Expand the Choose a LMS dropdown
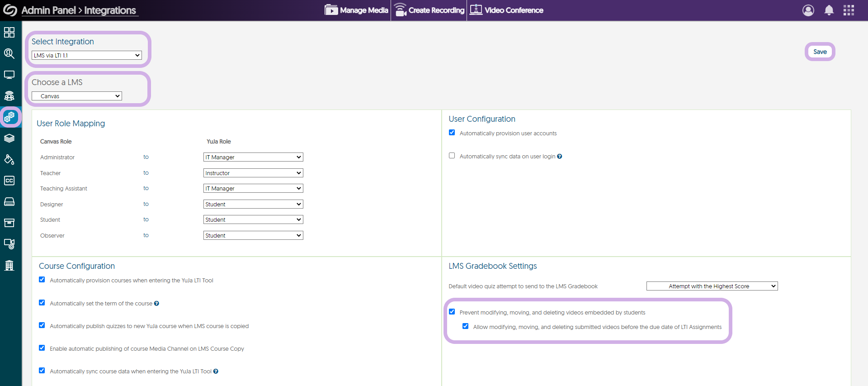Screen dimensions: 868x386 tap(77, 96)
